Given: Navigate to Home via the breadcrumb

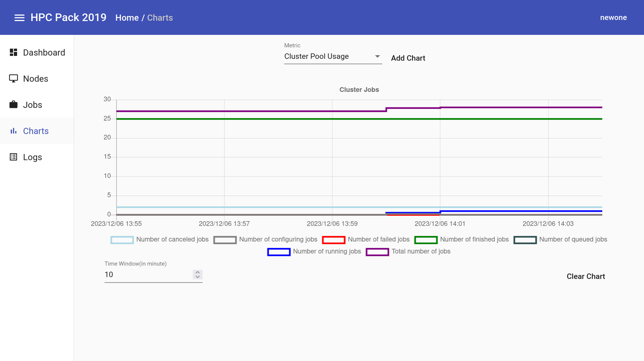Looking at the screenshot, I should pyautogui.click(x=127, y=17).
